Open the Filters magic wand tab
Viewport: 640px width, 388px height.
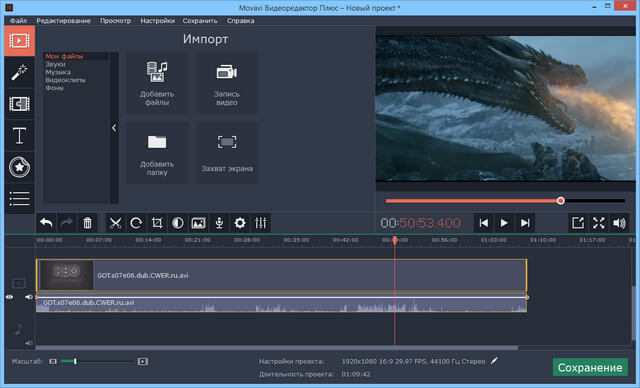(x=19, y=72)
